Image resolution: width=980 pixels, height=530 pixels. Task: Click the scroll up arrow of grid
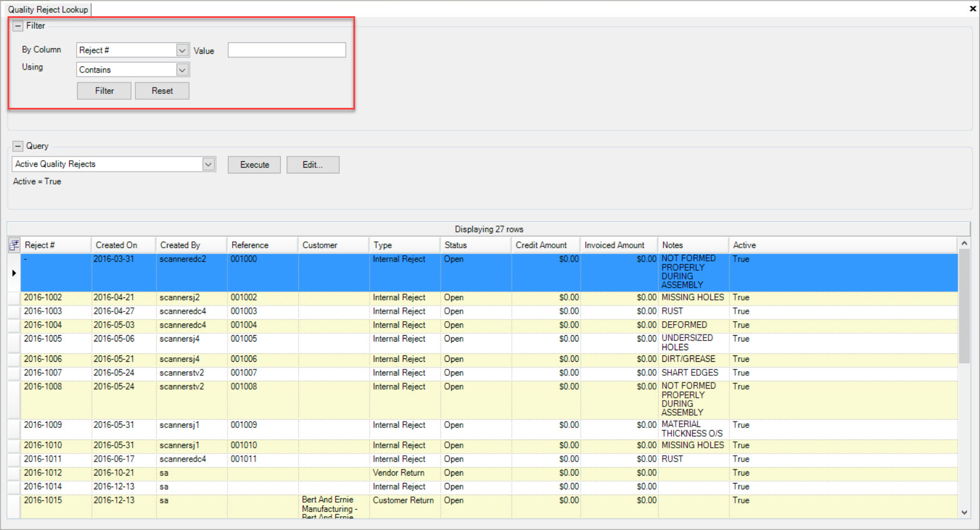pos(964,244)
